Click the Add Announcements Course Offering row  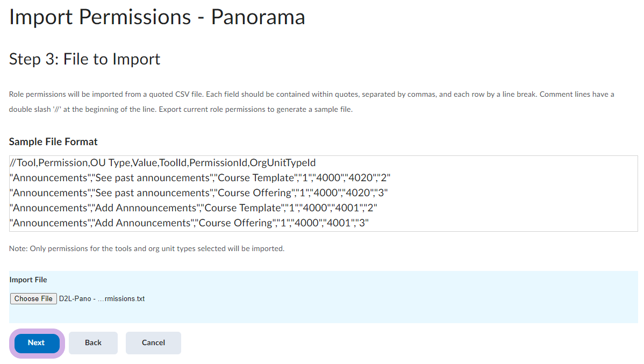pyautogui.click(x=188, y=223)
